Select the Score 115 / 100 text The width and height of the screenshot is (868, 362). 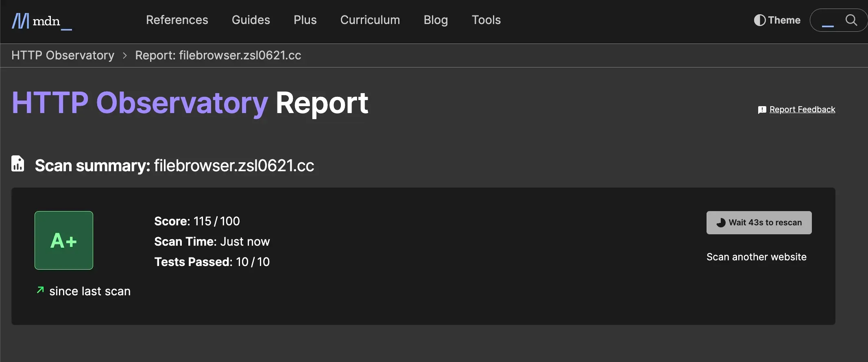tap(197, 221)
